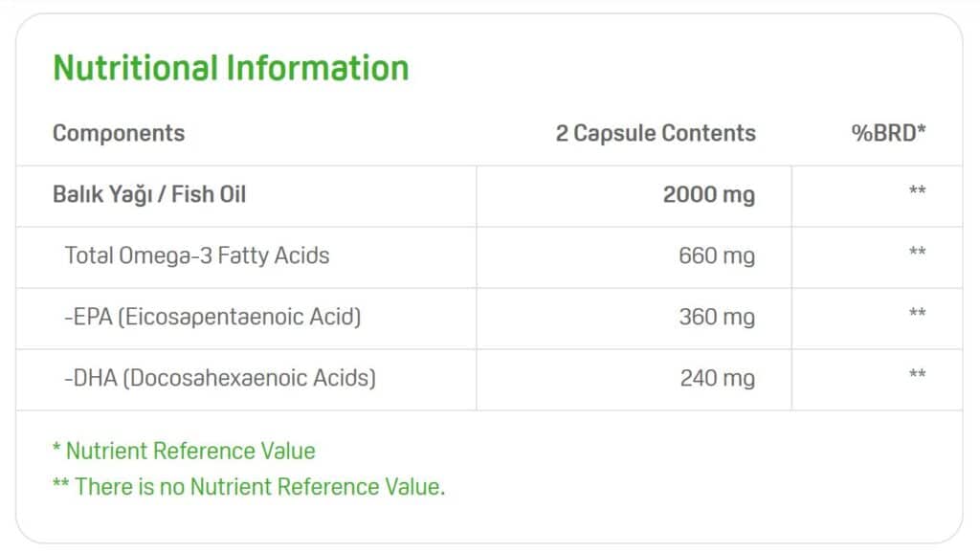Click the 360 mg value

[716, 318]
